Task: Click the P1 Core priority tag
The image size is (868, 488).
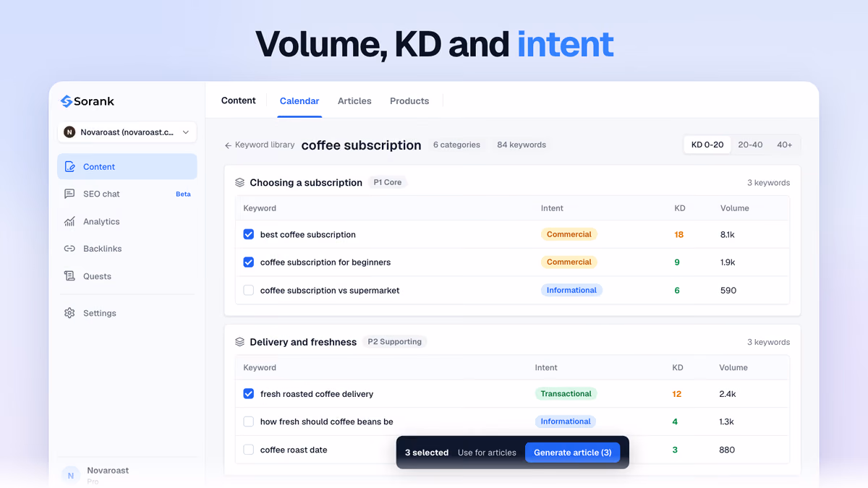Action: [x=388, y=183]
